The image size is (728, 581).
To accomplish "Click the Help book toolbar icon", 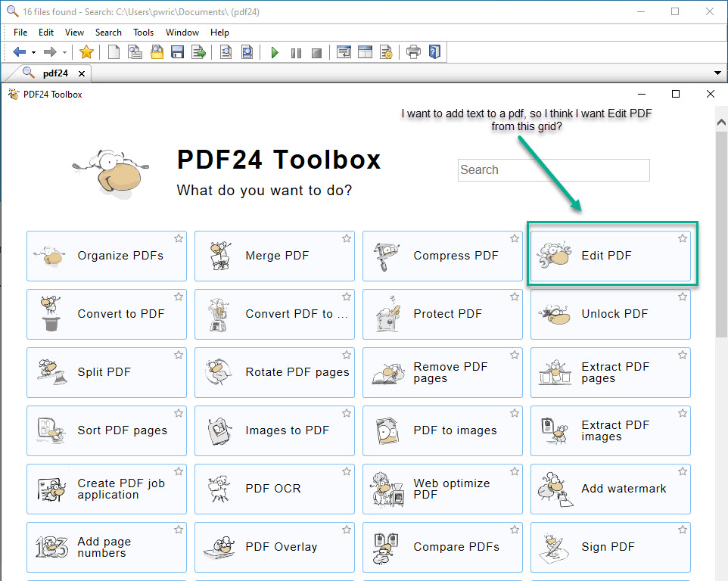I will (434, 52).
